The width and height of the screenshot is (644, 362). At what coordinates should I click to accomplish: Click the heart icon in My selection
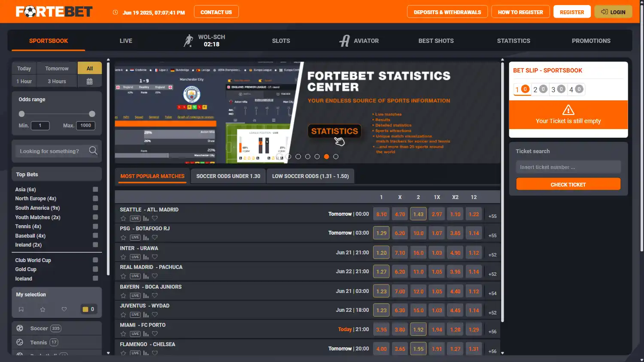click(64, 309)
